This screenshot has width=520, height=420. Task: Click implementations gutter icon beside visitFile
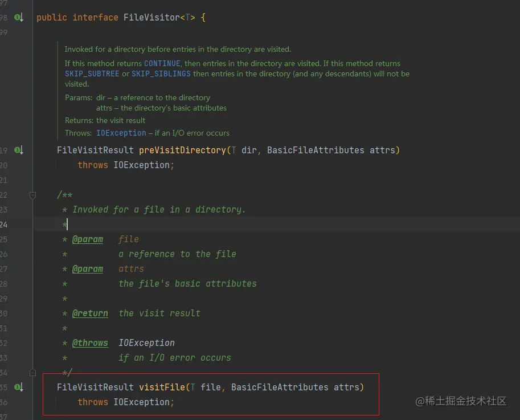tap(19, 387)
